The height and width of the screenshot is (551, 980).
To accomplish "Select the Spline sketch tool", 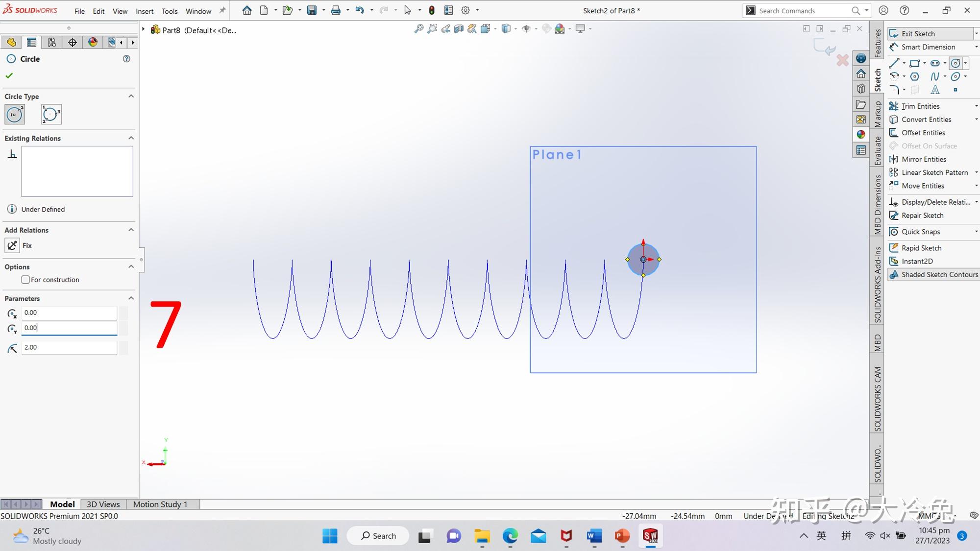I will coord(935,76).
